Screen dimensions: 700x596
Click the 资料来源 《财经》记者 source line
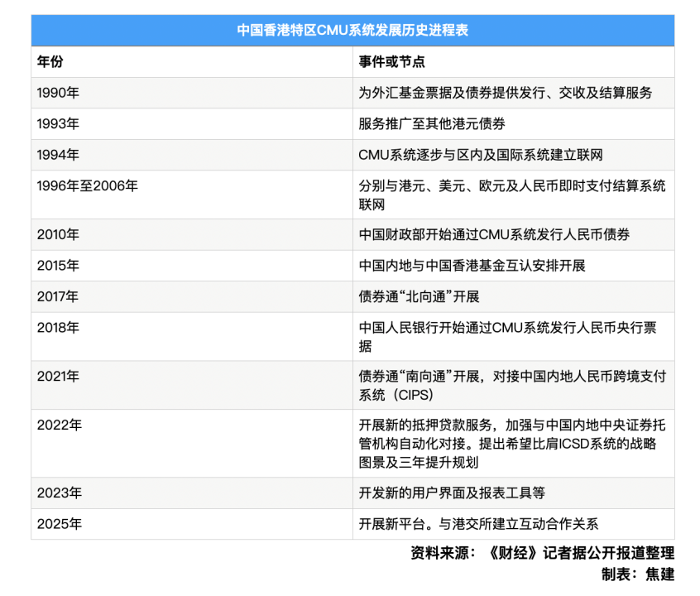[x=543, y=553]
